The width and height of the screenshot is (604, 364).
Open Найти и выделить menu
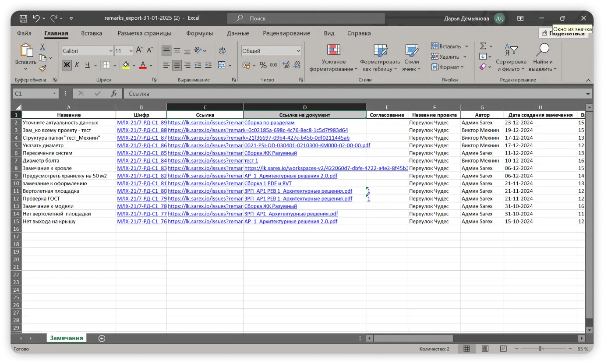click(x=543, y=58)
